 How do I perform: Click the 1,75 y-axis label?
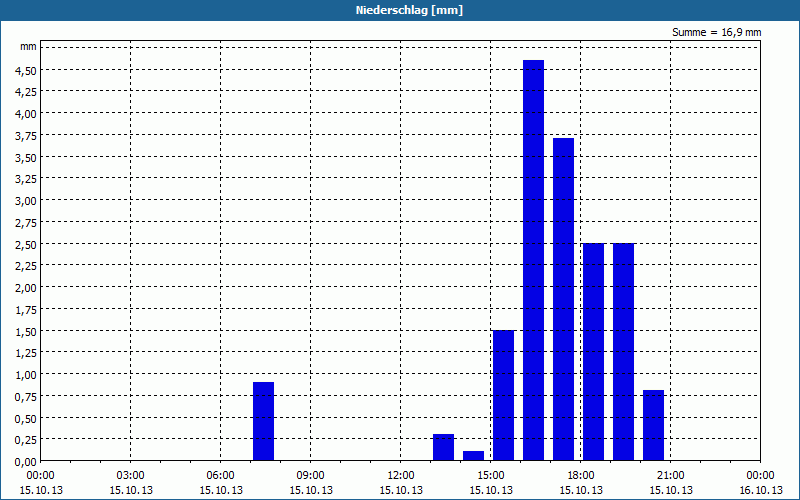pyautogui.click(x=26, y=310)
